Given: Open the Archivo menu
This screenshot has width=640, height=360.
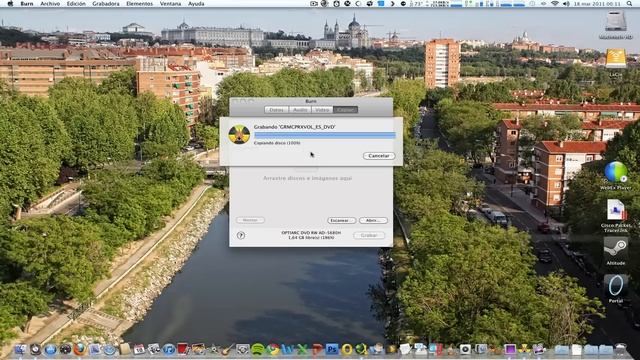Looking at the screenshot, I should tap(50, 4).
